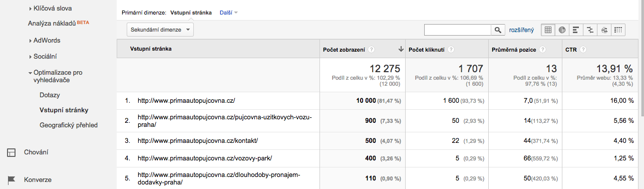Viewport: 644px width, 189px height.
Task: Click the Konverze flag icon
Action: pos(12,179)
